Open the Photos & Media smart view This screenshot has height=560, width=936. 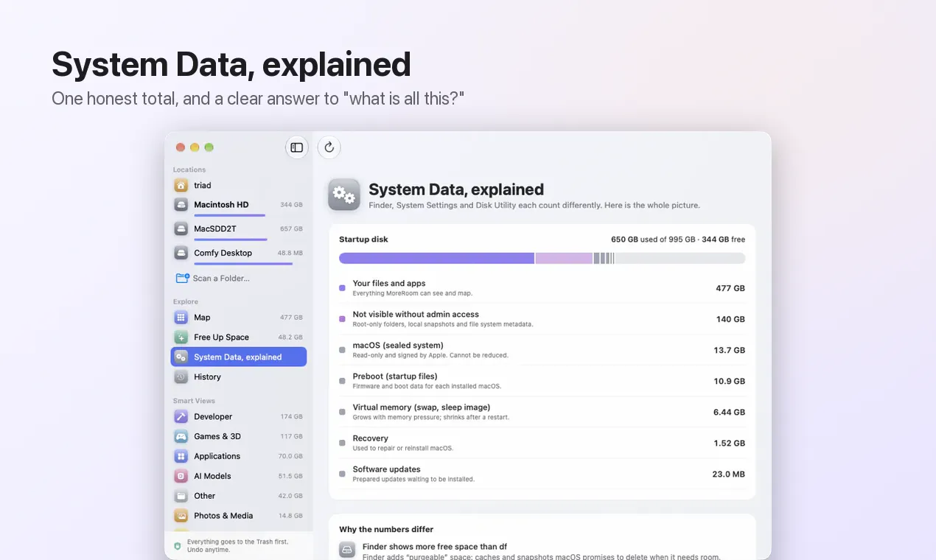pos(239,517)
